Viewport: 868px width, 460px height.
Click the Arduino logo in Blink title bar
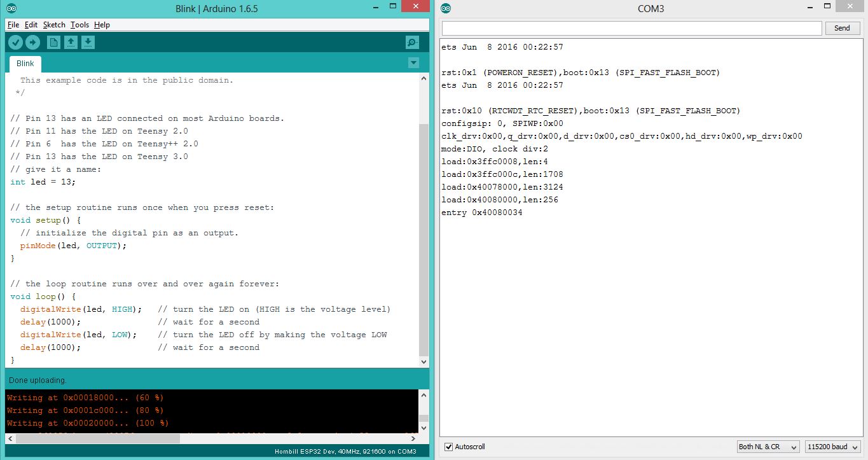pyautogui.click(x=12, y=8)
